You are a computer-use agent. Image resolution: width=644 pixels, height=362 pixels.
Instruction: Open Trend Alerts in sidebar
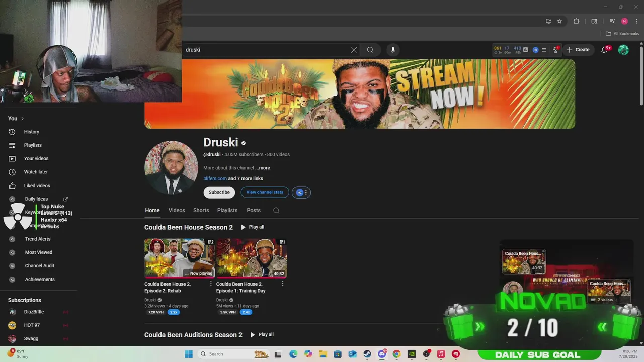coord(38,239)
